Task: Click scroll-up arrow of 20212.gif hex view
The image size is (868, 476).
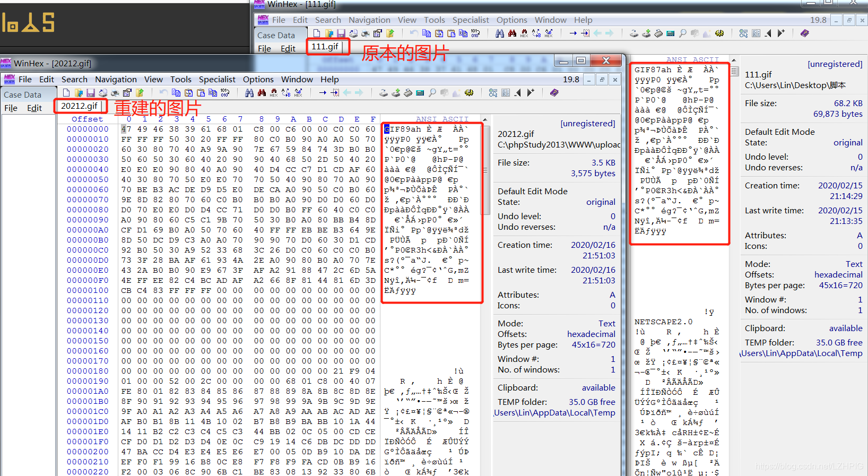Action: 484,119
